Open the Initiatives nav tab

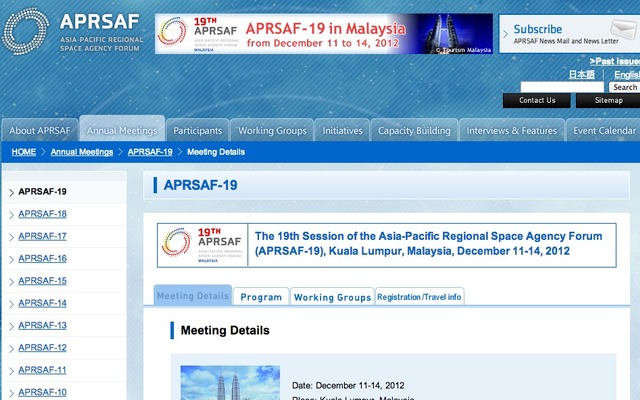pos(342,130)
